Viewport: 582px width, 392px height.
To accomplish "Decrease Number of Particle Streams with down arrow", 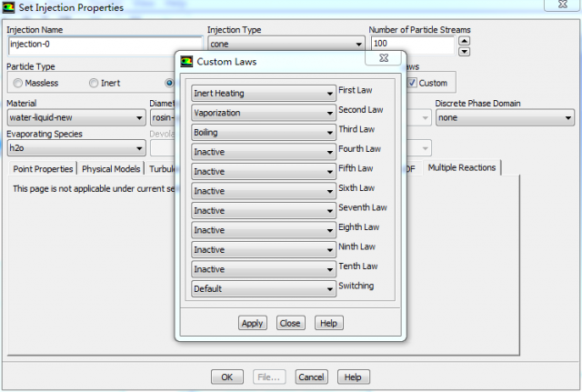I will coord(465,50).
